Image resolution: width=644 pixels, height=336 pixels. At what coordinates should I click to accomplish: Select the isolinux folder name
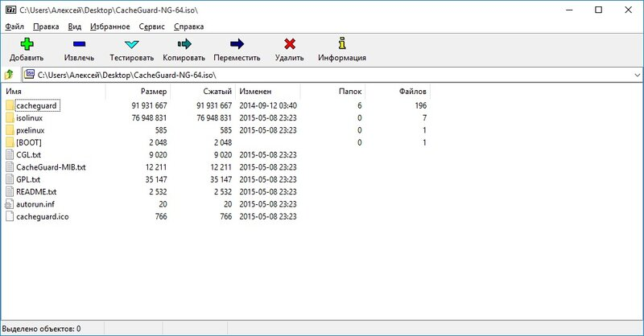pos(30,118)
